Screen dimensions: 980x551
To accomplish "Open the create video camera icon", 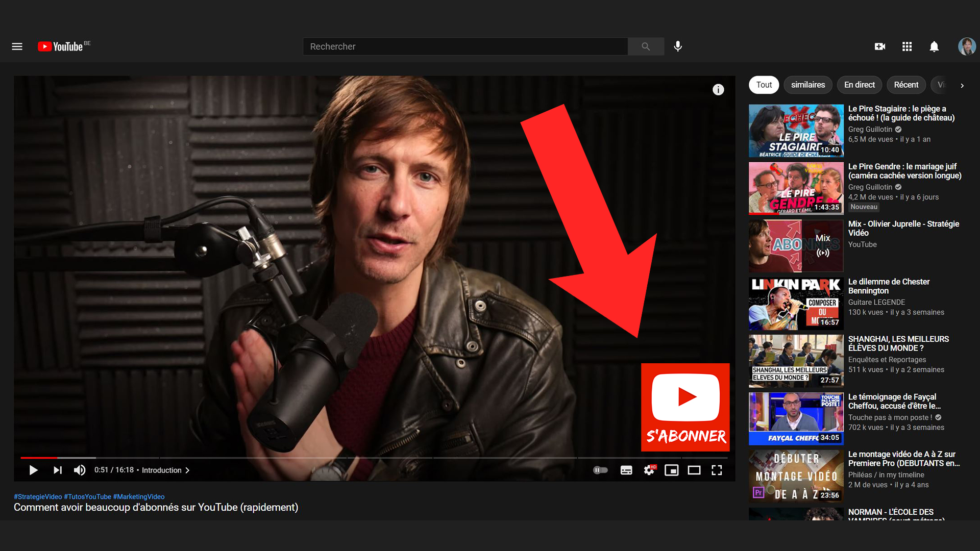I will tap(880, 46).
